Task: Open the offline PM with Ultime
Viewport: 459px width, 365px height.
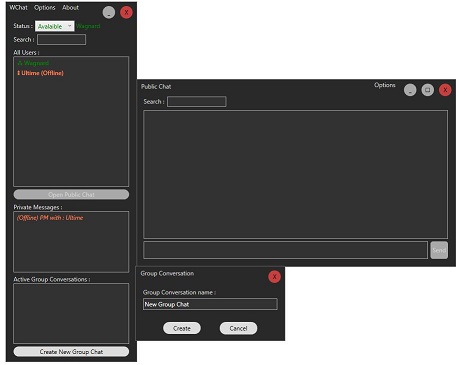Action: [50, 218]
